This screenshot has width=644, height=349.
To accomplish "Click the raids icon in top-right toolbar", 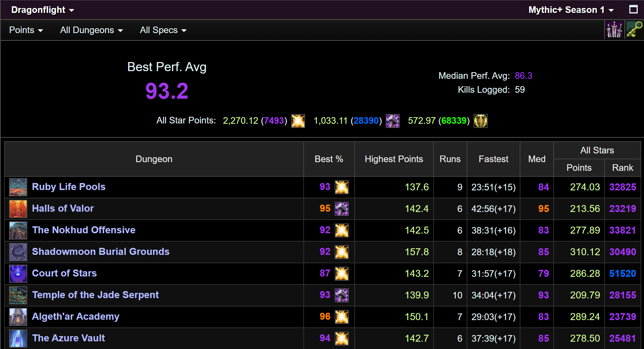I will tap(614, 30).
